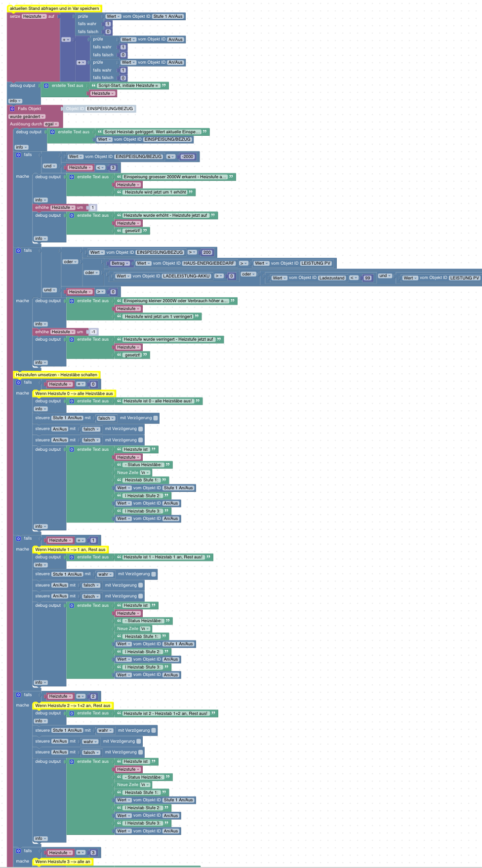Select comment 'Wenn Heizstufe 0 --> alle Heizstäbe aus'
The width and height of the screenshot is (482, 868).
[74, 394]
